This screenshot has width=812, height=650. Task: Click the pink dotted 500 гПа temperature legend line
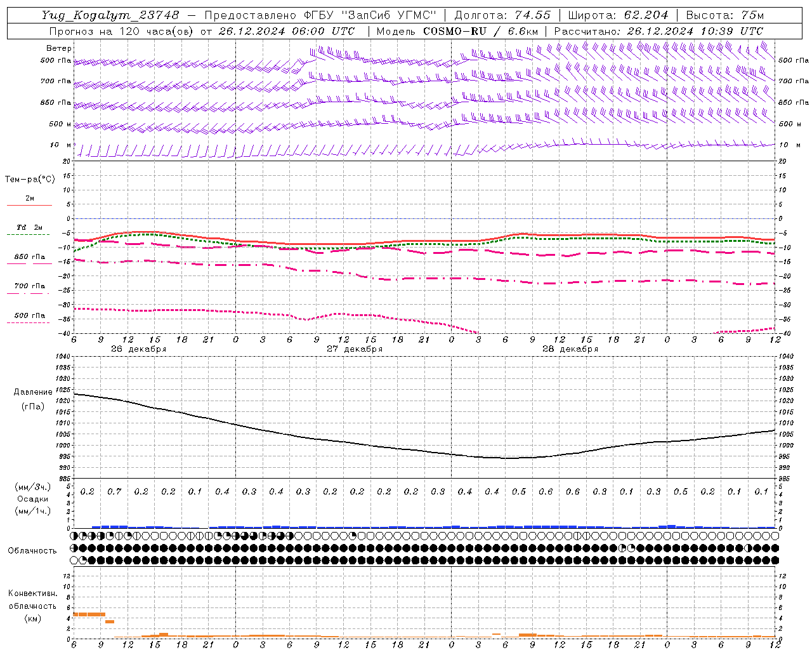(x=28, y=322)
